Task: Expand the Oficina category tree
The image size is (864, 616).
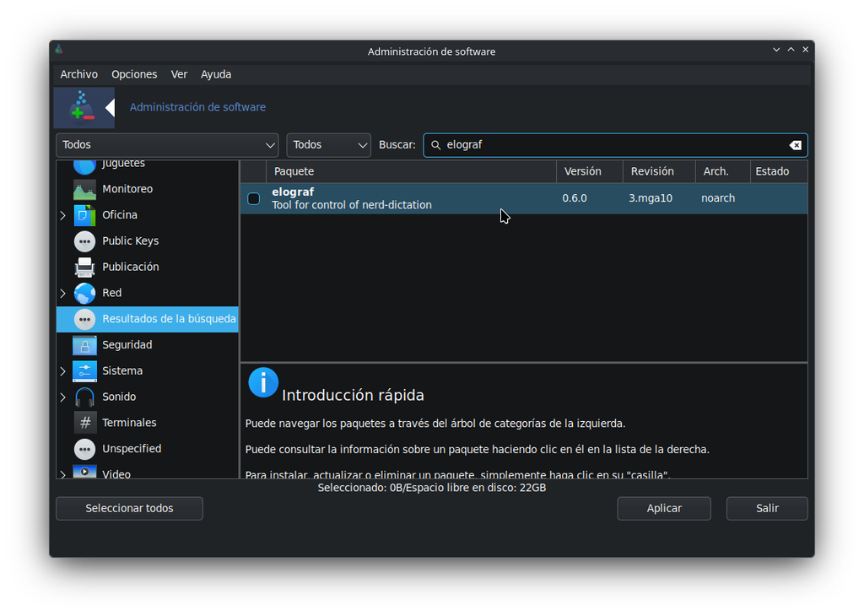Action: 62,215
